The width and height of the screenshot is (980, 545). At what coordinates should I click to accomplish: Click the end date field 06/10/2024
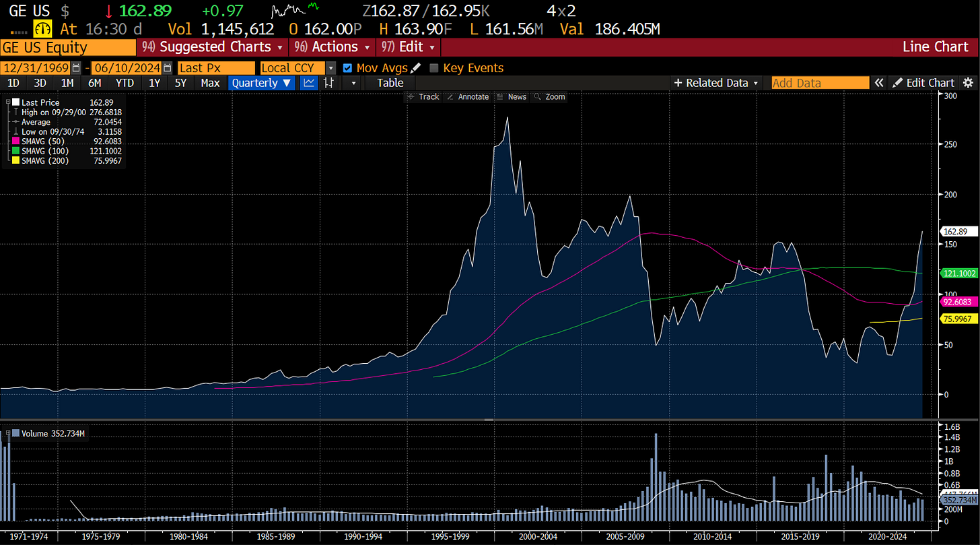[x=127, y=68]
